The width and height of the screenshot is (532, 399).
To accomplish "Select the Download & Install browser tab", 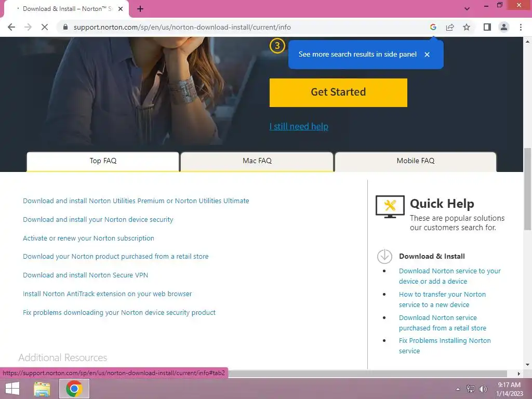I will 66,9.
